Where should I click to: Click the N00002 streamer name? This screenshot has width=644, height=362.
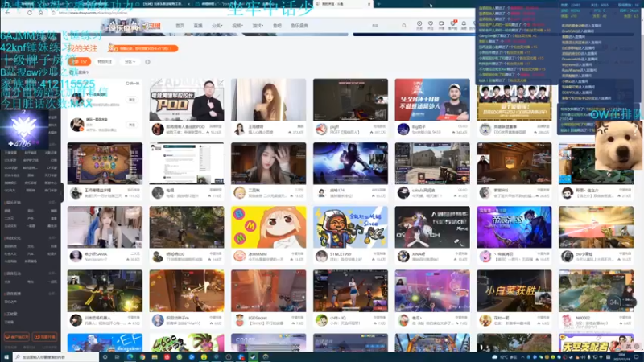click(x=583, y=318)
